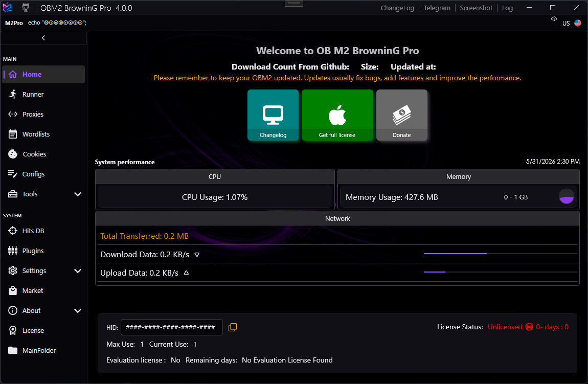Open the Cookies section

(43, 154)
